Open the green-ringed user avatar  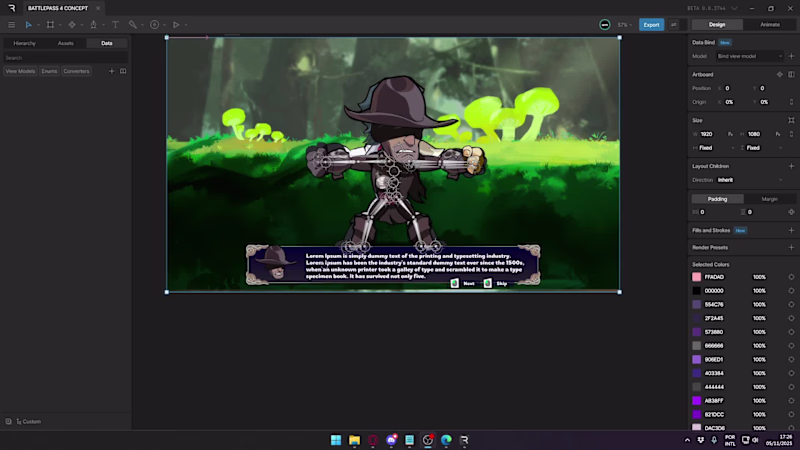605,24
